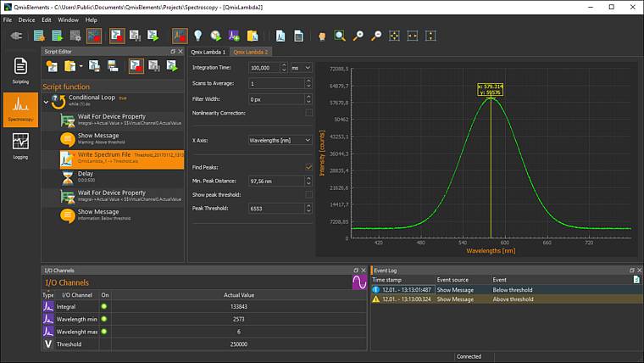Click Script Editor pause script icon
Viewport: 644px width, 363px height.
(154, 66)
